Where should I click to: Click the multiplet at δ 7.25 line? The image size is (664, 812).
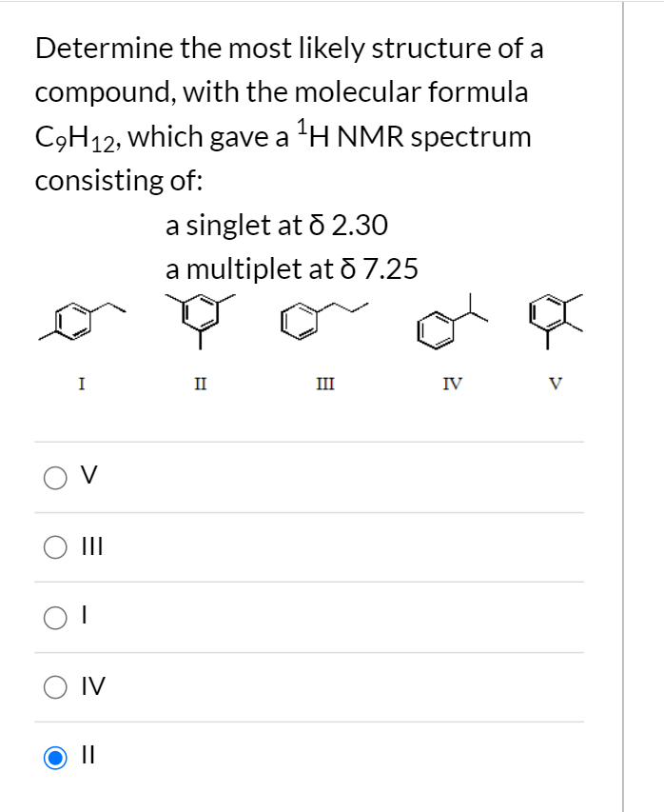[x=290, y=269]
